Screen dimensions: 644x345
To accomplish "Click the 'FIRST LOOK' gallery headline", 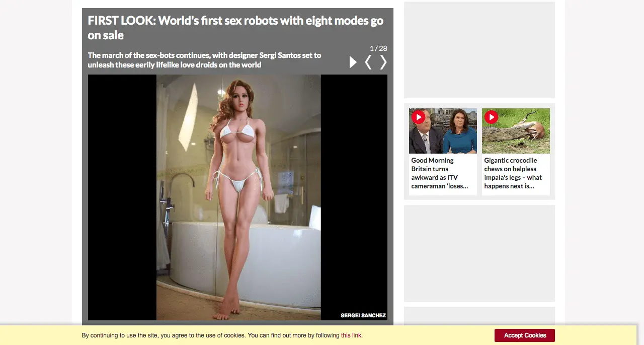I will click(x=235, y=28).
